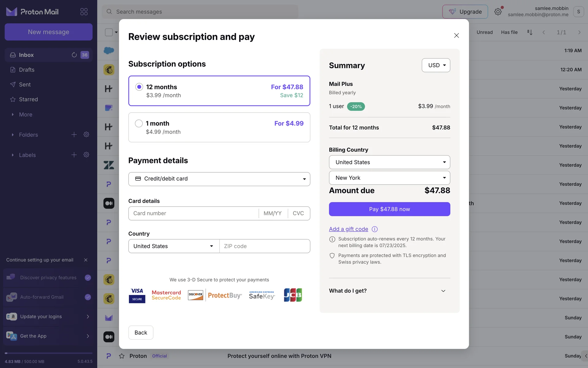Click the sort order icon
The image size is (588, 368).
(530, 32)
